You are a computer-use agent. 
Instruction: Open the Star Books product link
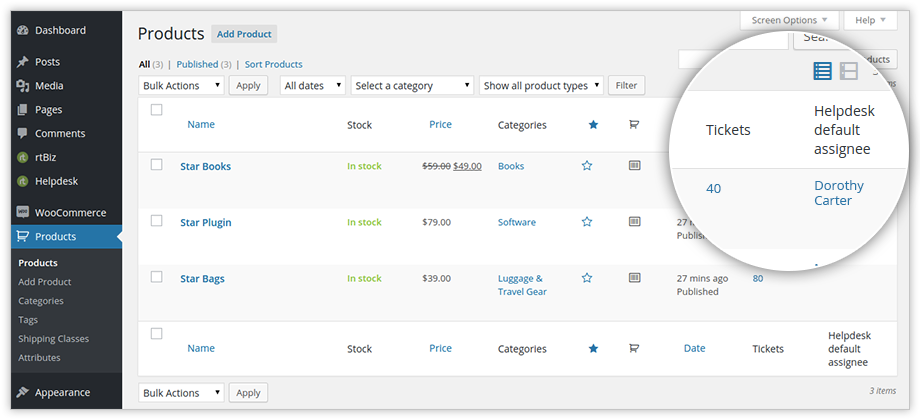pos(205,166)
